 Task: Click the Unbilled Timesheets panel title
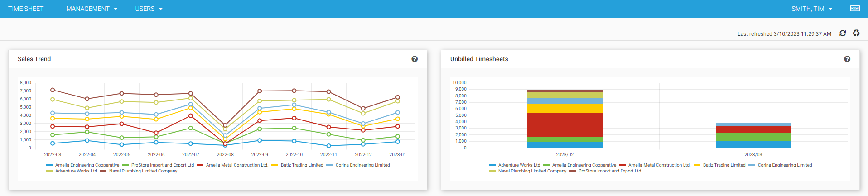coord(479,59)
